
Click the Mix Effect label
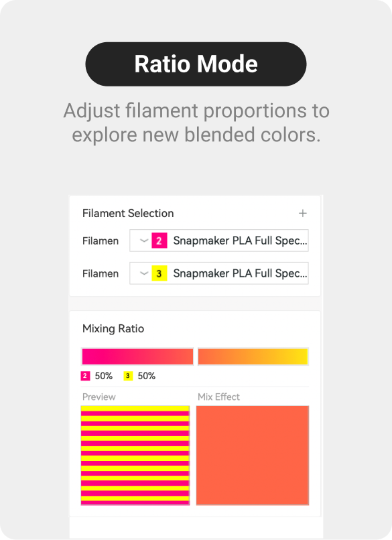(x=218, y=397)
